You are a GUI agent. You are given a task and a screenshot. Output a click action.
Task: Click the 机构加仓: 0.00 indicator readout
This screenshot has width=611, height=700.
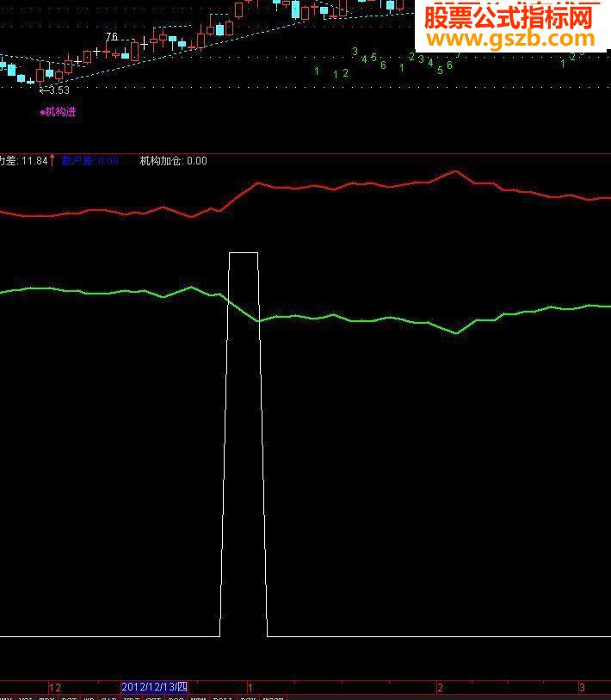click(x=174, y=161)
